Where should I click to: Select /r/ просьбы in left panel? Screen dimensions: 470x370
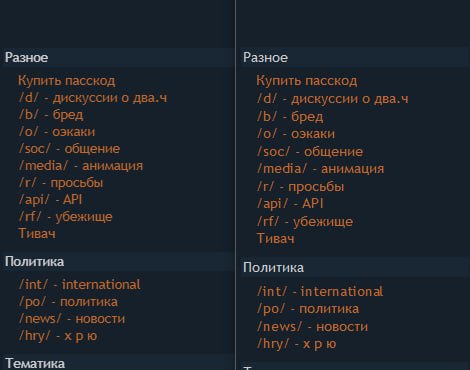tap(61, 183)
